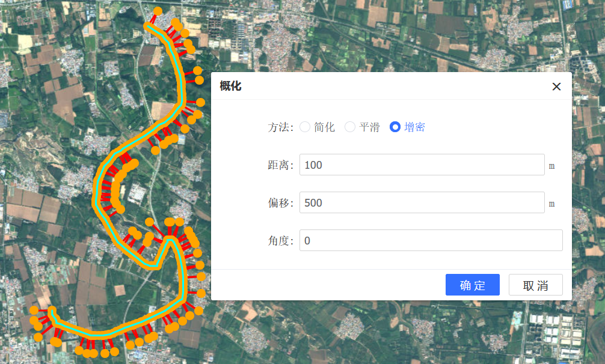Click the 简化 label text

(324, 127)
